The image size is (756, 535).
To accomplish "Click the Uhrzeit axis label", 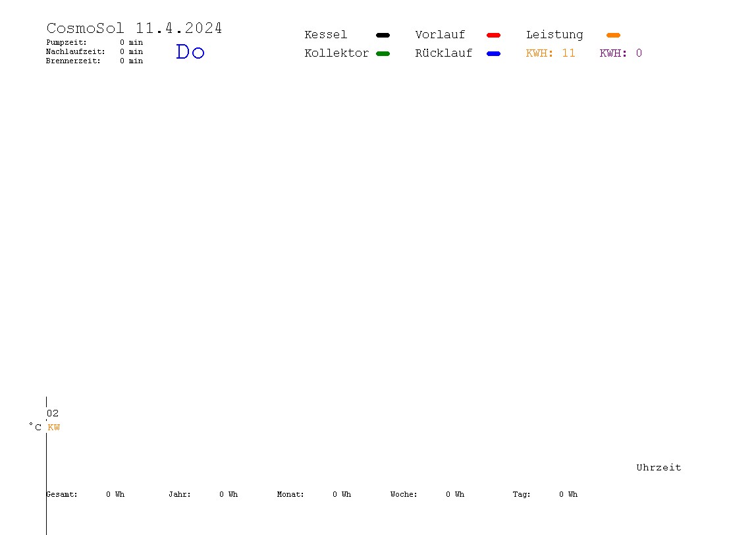I will [659, 467].
